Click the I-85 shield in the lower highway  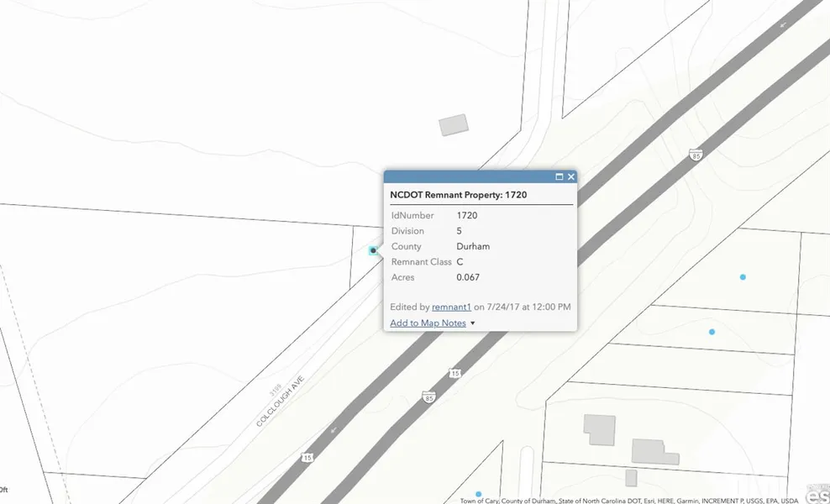tap(430, 397)
